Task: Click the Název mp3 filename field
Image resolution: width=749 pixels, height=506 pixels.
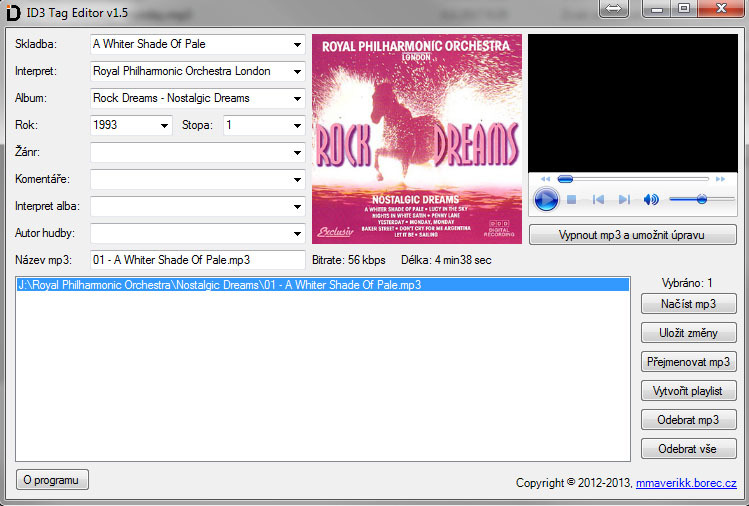Action: coord(198,260)
